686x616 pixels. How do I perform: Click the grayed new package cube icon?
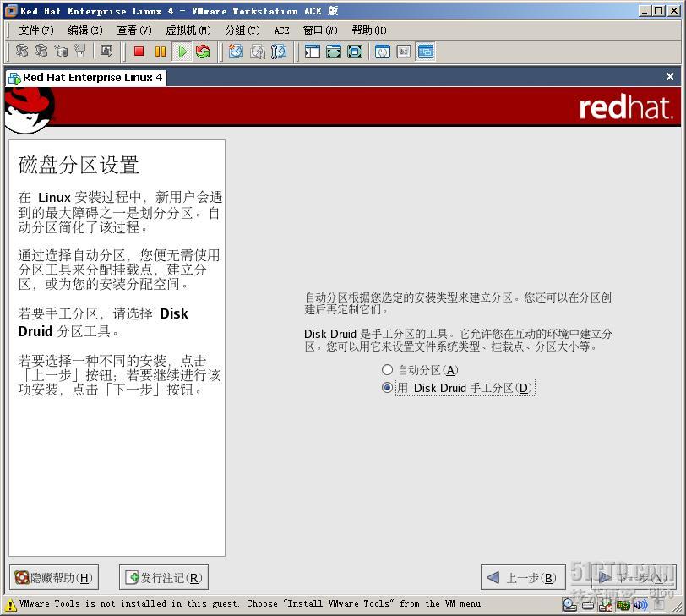pyautogui.click(x=61, y=52)
